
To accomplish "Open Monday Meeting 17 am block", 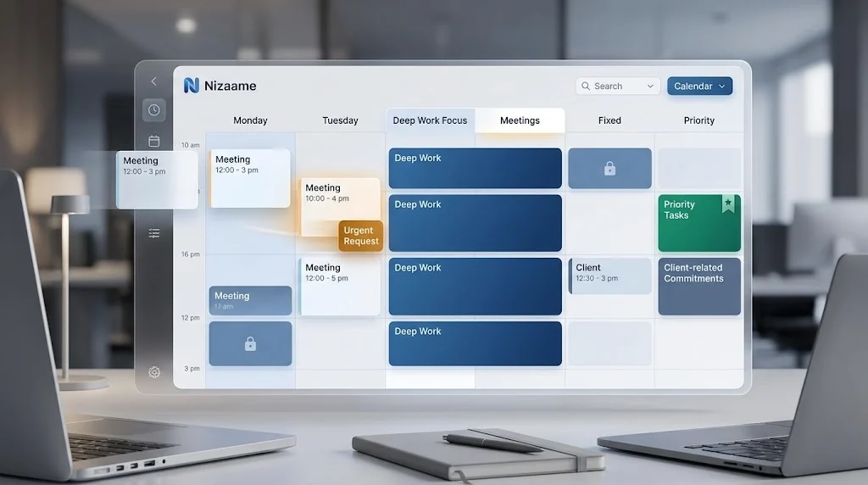I will [250, 301].
